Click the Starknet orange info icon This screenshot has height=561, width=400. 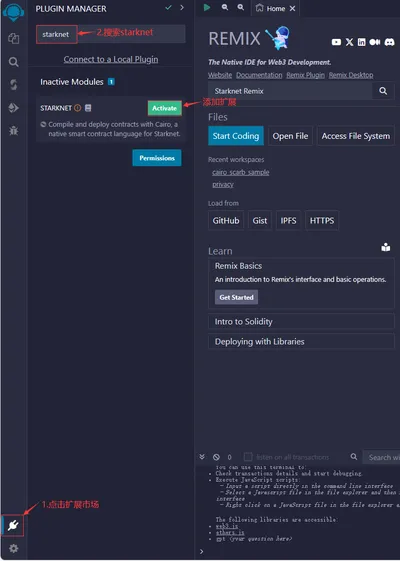78,108
